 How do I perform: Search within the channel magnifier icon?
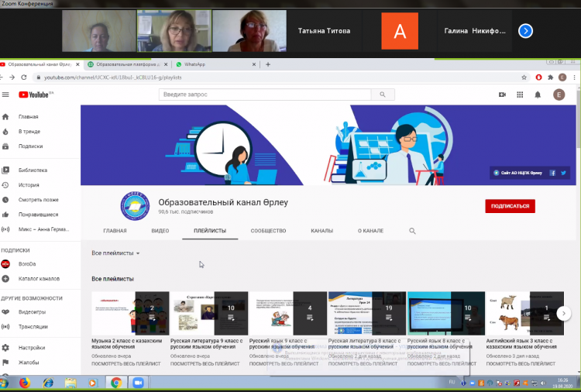412,231
